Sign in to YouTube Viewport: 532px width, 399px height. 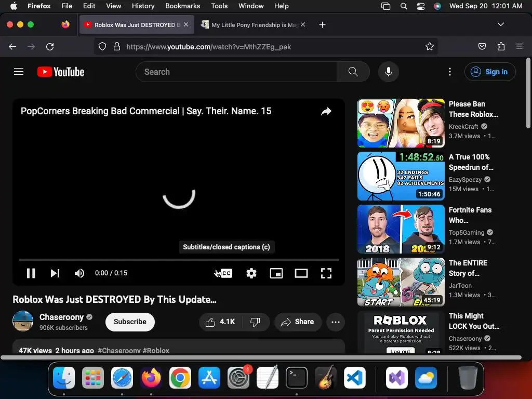pyautogui.click(x=490, y=72)
